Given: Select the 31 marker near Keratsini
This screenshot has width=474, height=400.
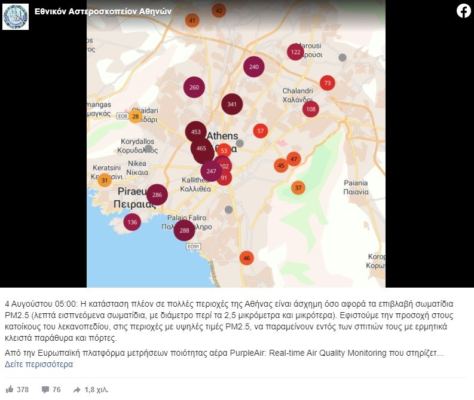Looking at the screenshot, I should point(105,180).
